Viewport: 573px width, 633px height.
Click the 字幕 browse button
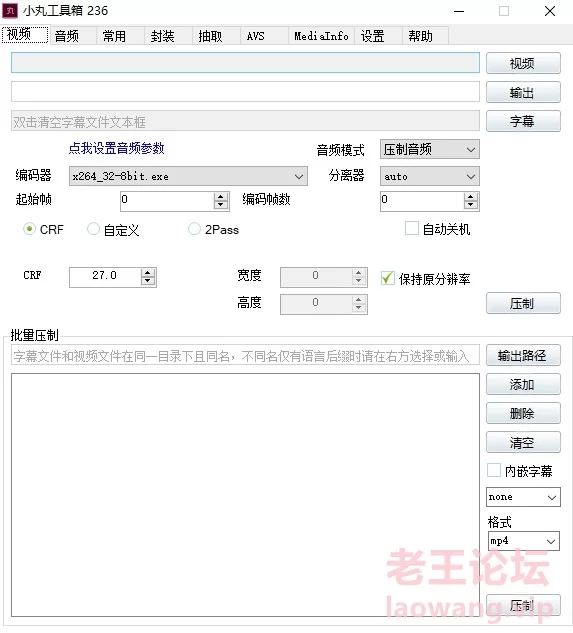(x=523, y=121)
